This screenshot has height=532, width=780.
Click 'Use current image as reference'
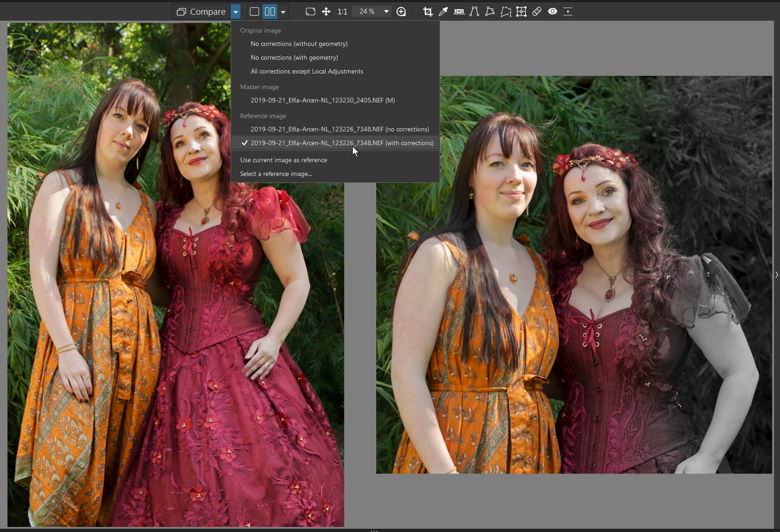(283, 160)
